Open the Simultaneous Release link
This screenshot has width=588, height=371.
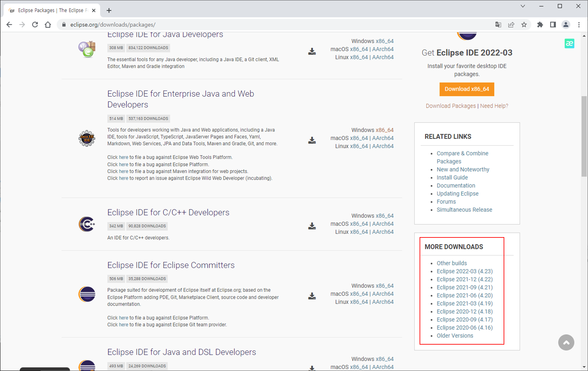pyautogui.click(x=464, y=210)
